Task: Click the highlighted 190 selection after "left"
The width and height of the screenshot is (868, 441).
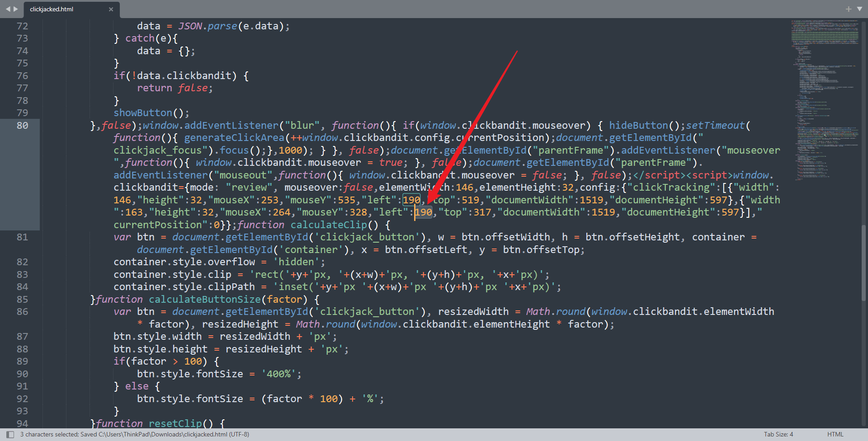Action: 424,212
